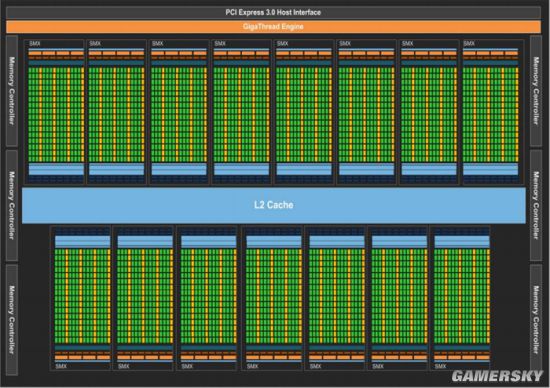Click third SMX label in top row
The width and height of the screenshot is (550, 388).
pos(157,44)
